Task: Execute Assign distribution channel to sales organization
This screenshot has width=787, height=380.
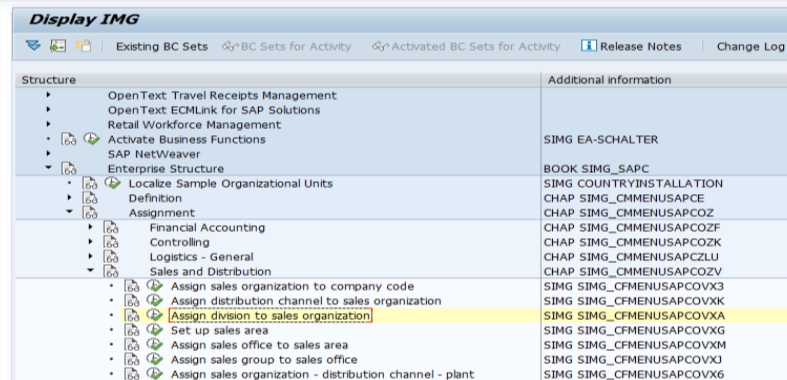Action: point(155,300)
